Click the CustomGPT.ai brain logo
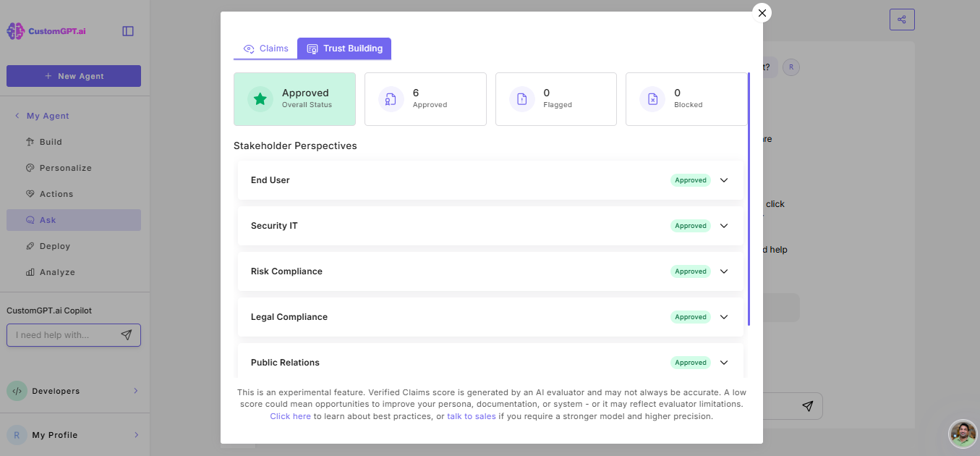 [x=14, y=30]
